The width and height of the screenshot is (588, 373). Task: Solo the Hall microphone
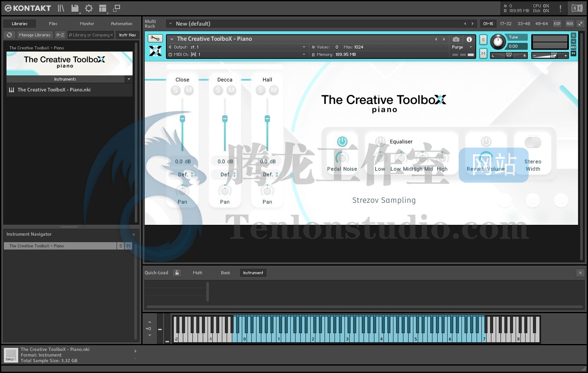point(260,90)
